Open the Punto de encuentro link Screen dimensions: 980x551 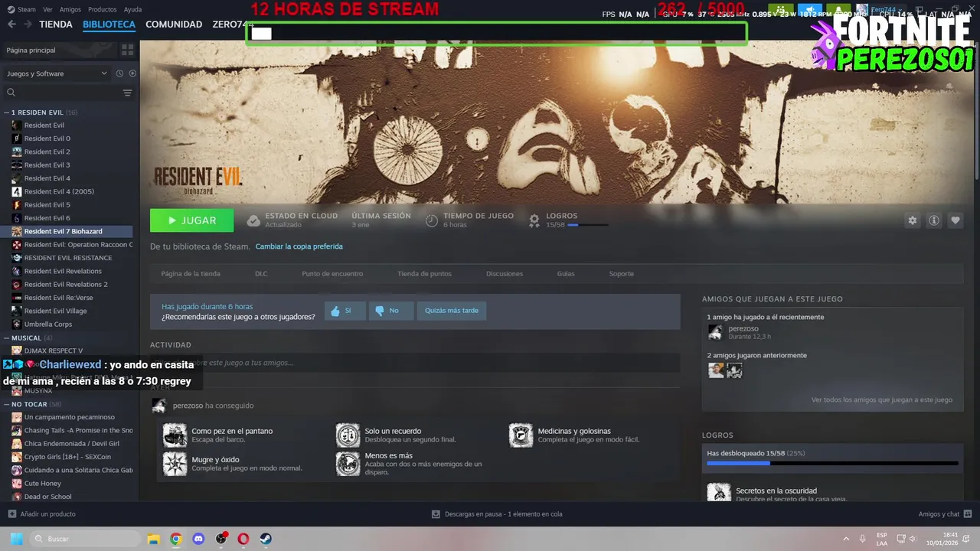332,273
